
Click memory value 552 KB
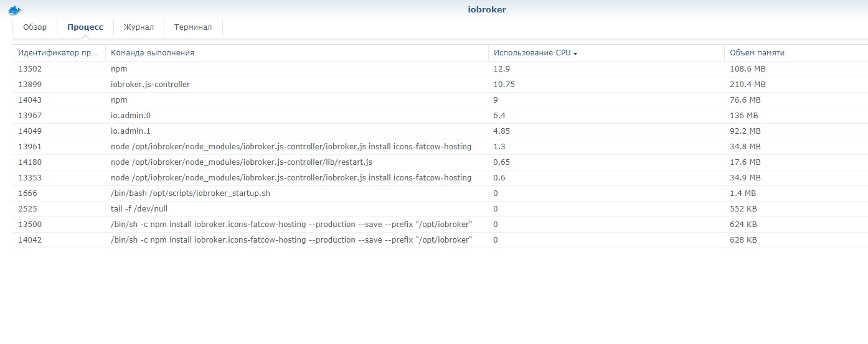click(743, 208)
